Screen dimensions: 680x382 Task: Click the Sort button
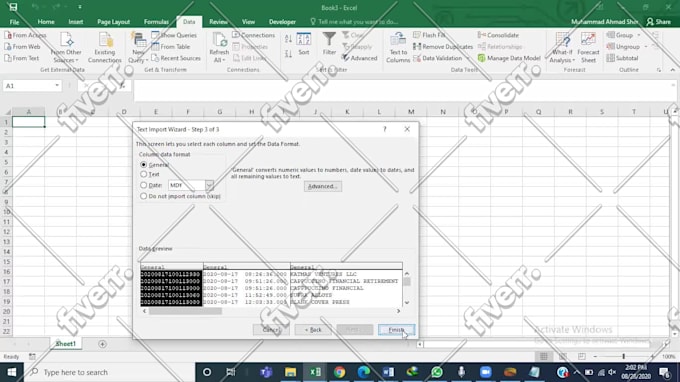click(x=304, y=44)
